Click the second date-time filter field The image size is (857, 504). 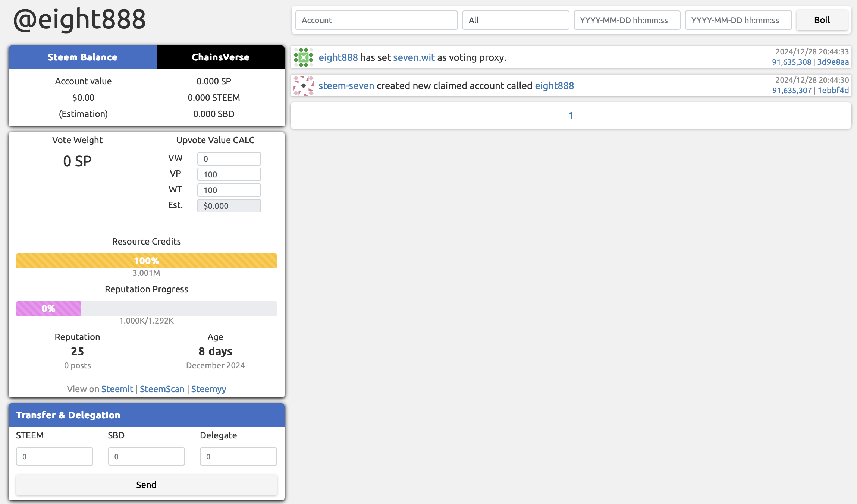click(x=738, y=20)
